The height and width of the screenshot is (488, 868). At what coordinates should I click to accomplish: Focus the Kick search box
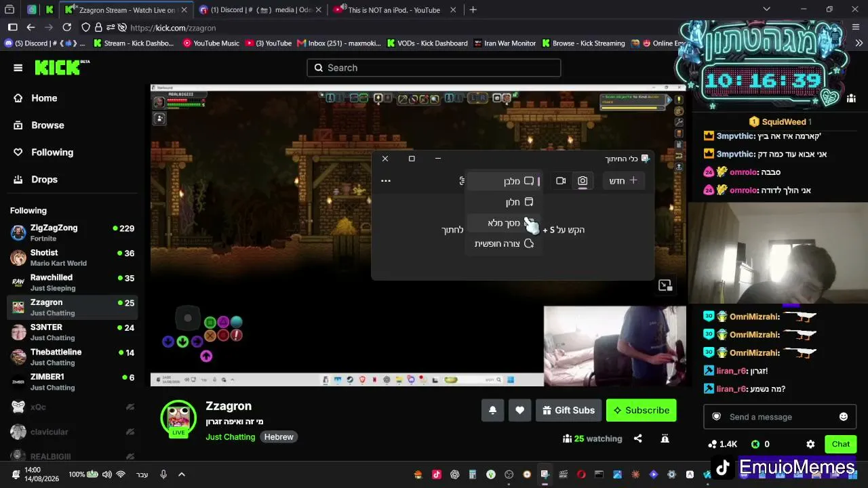tap(434, 68)
